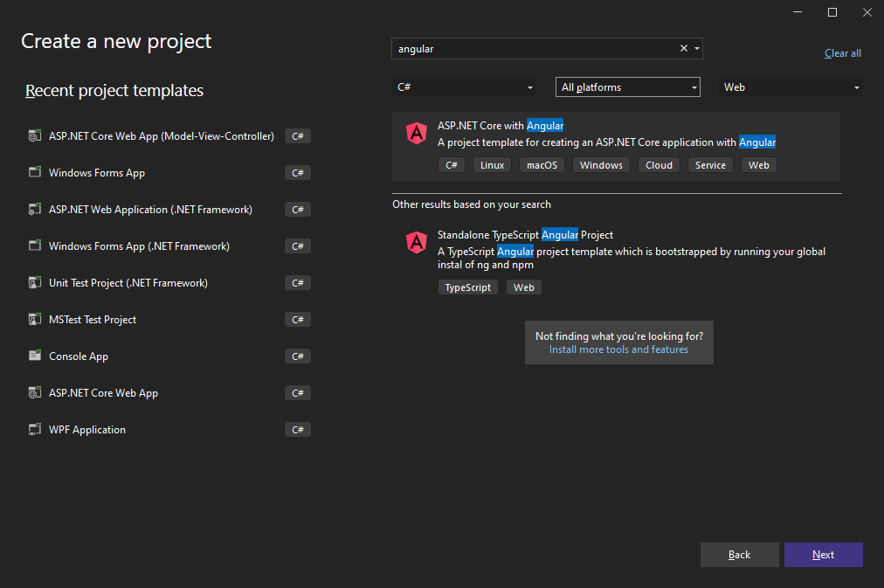Screen dimensions: 884x588
Task: Click the Angular logo of ASP.NET Core with Angular
Action: click(417, 134)
